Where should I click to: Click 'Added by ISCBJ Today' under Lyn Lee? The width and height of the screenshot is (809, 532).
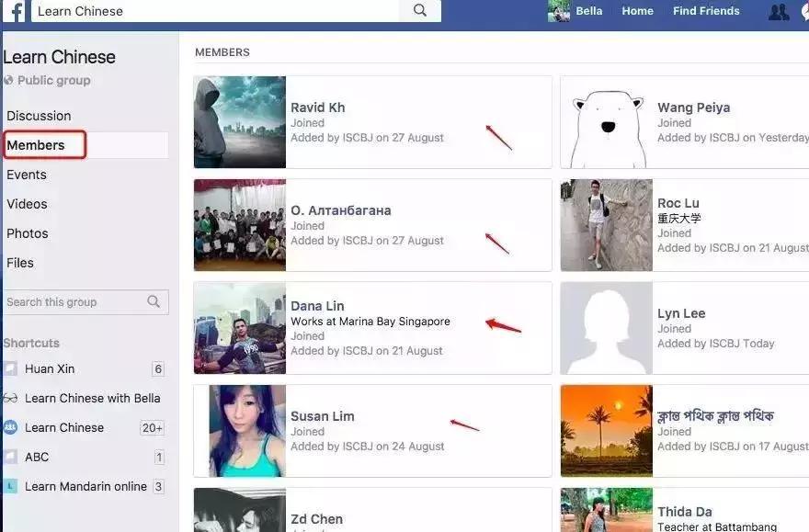coord(715,344)
